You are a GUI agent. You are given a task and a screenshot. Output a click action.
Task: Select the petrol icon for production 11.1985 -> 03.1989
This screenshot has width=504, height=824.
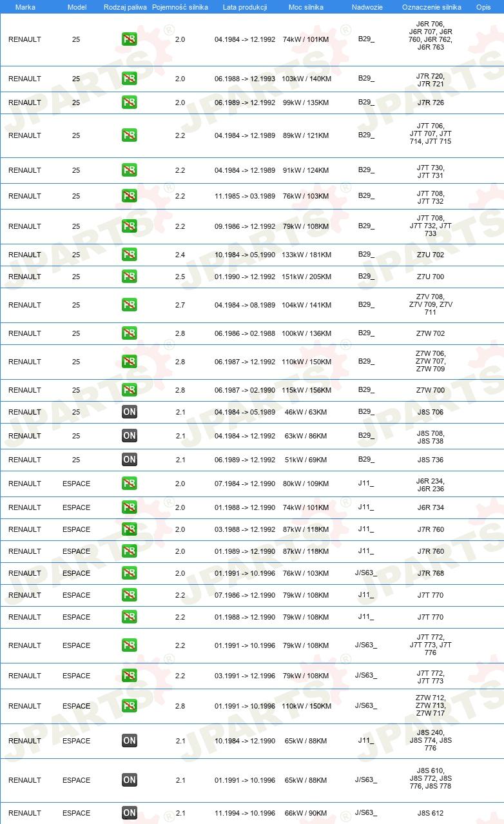pos(130,196)
